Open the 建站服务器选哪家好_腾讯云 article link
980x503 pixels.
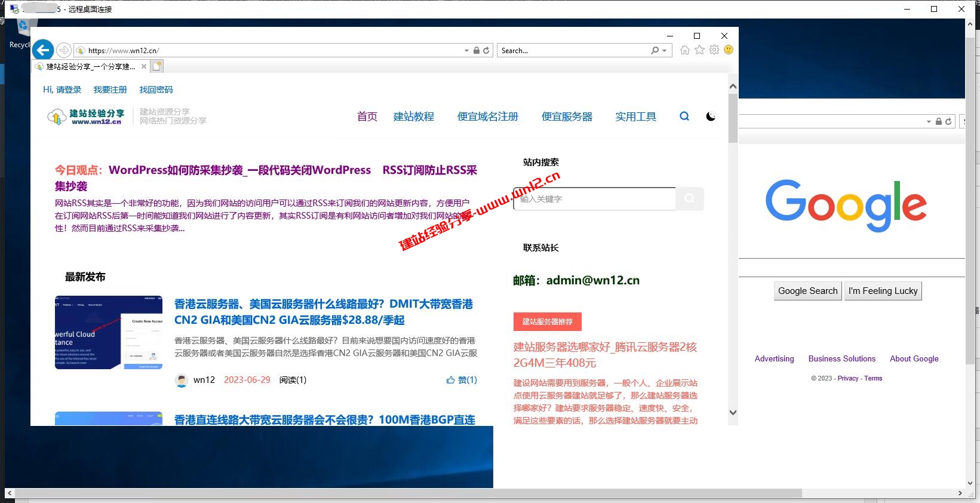pos(605,355)
